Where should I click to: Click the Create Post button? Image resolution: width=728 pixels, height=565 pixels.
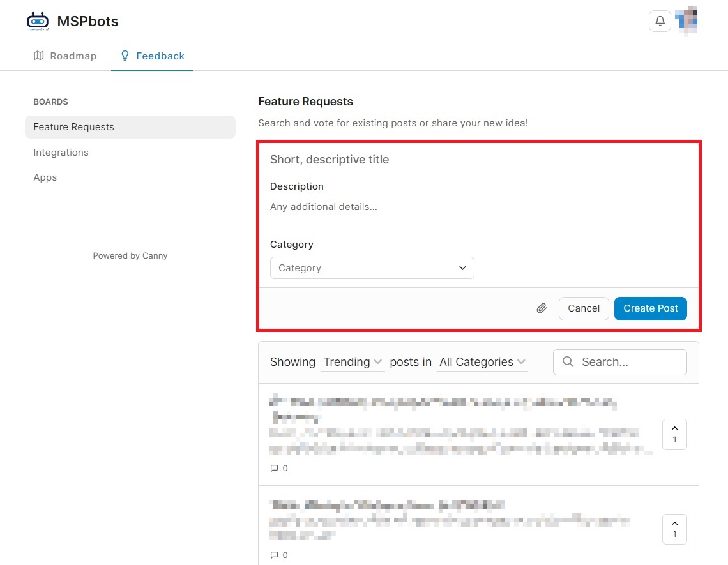pos(650,308)
